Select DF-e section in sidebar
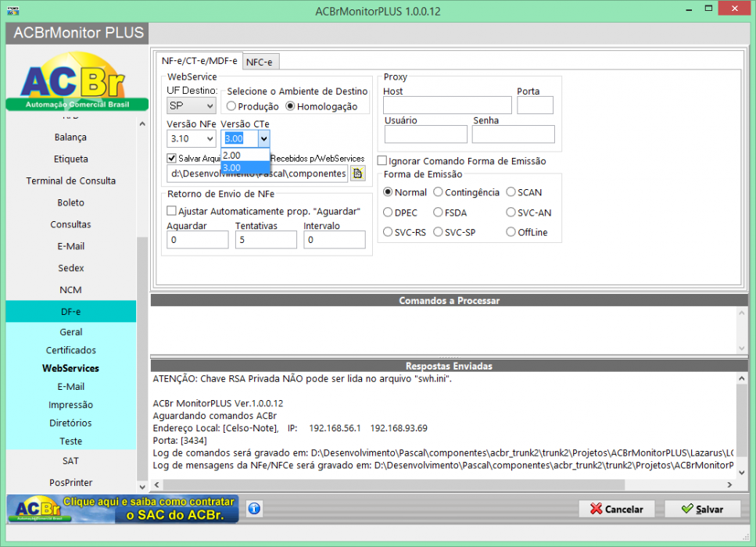The image size is (756, 547). pyautogui.click(x=71, y=311)
